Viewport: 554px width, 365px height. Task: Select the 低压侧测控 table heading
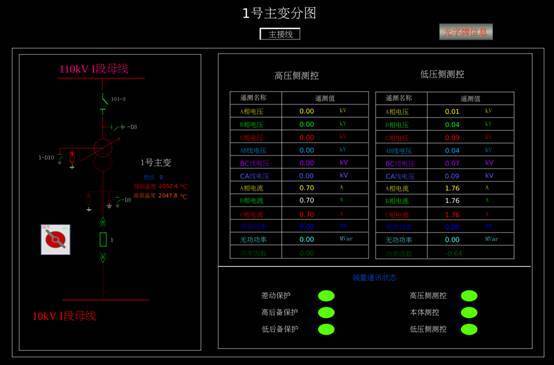(x=442, y=74)
